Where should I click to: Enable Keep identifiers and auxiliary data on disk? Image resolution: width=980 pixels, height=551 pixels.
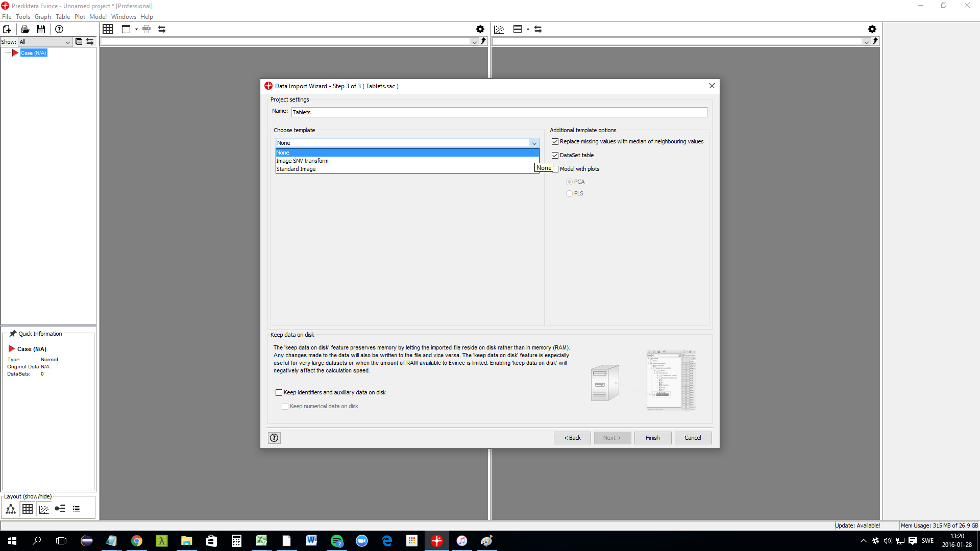(279, 392)
